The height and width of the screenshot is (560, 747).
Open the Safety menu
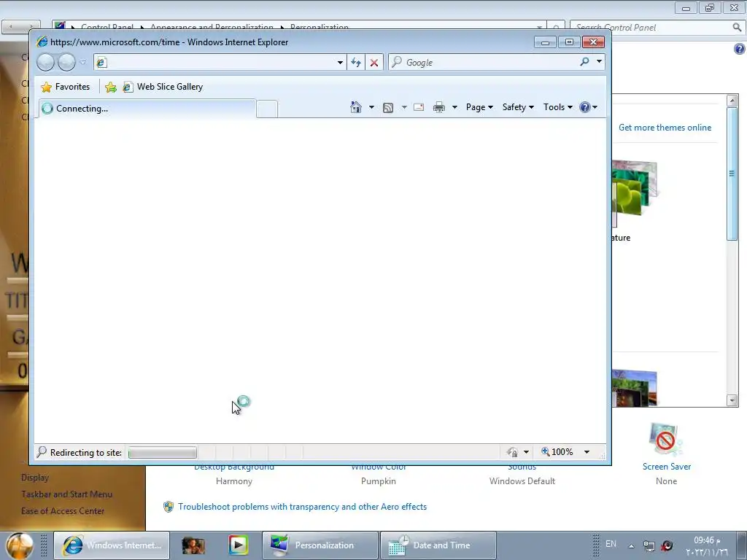[518, 107]
